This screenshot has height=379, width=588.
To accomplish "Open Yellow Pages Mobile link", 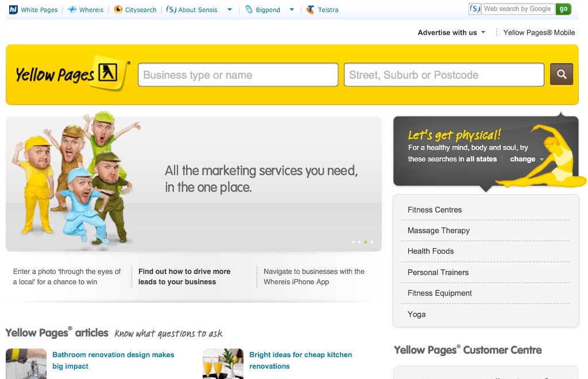I will [x=539, y=33].
